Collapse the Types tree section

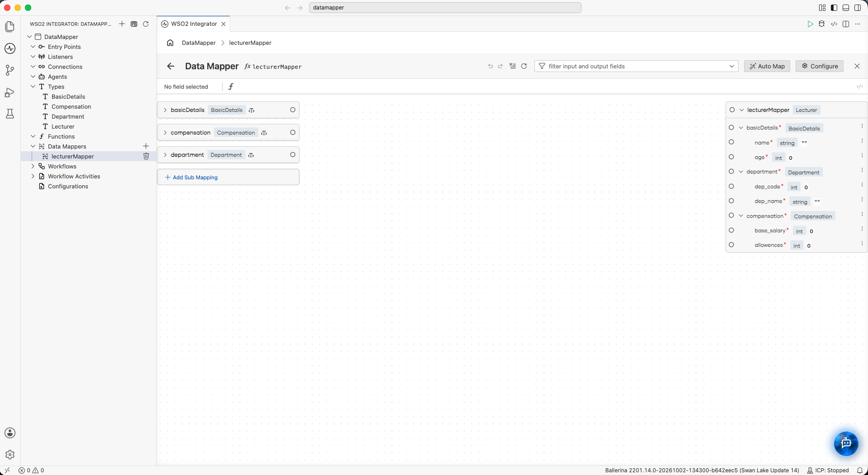[x=33, y=86]
